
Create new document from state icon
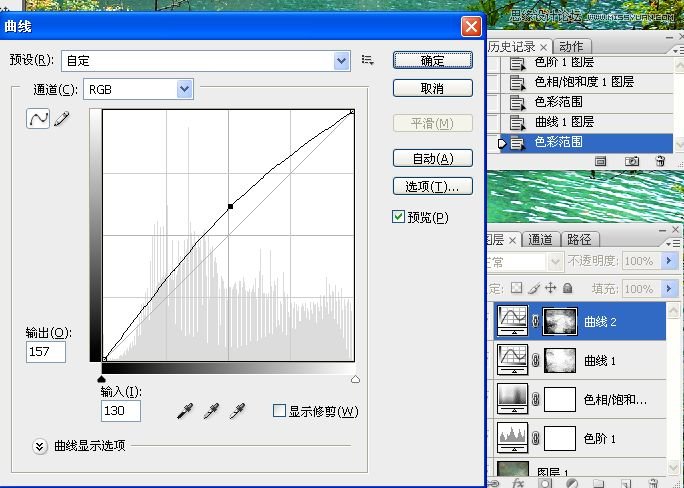601,161
